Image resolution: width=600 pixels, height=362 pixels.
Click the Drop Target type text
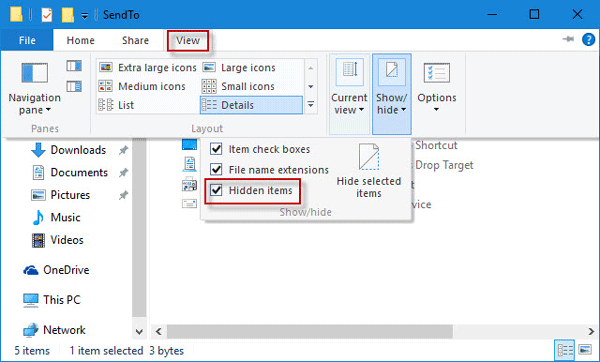(x=444, y=165)
